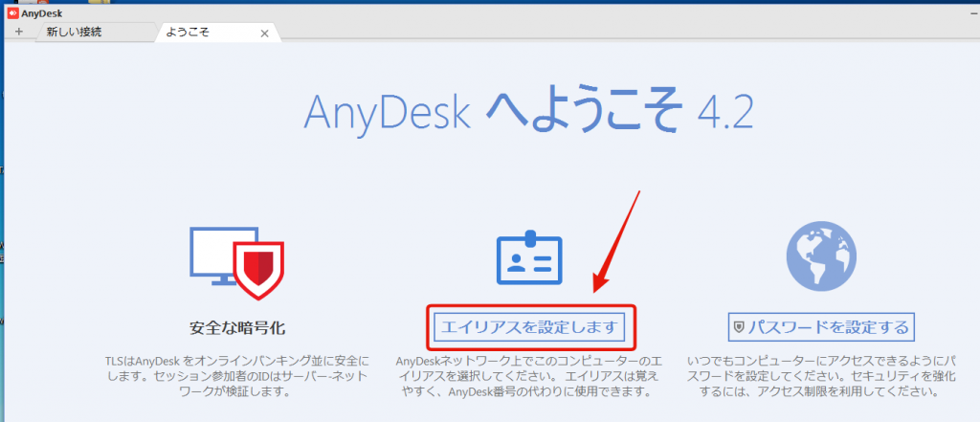Close the ようこそ tab
This screenshot has height=422, width=980.
[x=265, y=33]
